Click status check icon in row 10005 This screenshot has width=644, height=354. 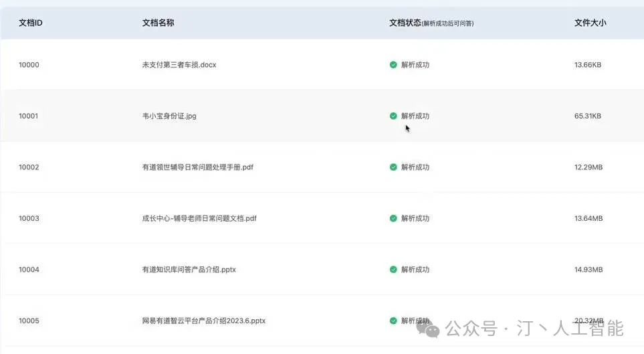coord(393,321)
